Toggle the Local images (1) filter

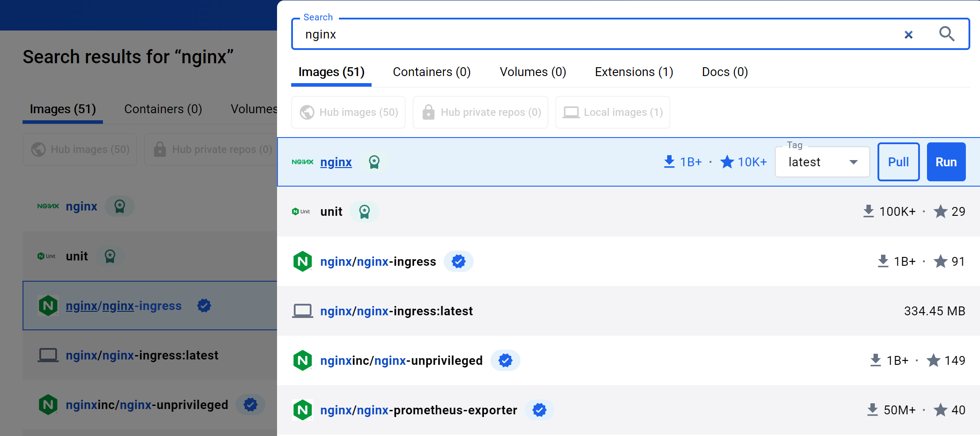click(x=612, y=112)
